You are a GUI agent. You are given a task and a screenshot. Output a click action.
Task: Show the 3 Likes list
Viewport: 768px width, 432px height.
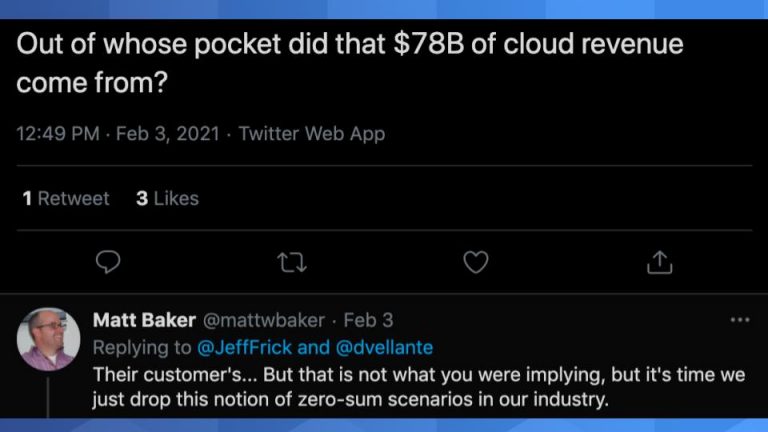tap(167, 198)
